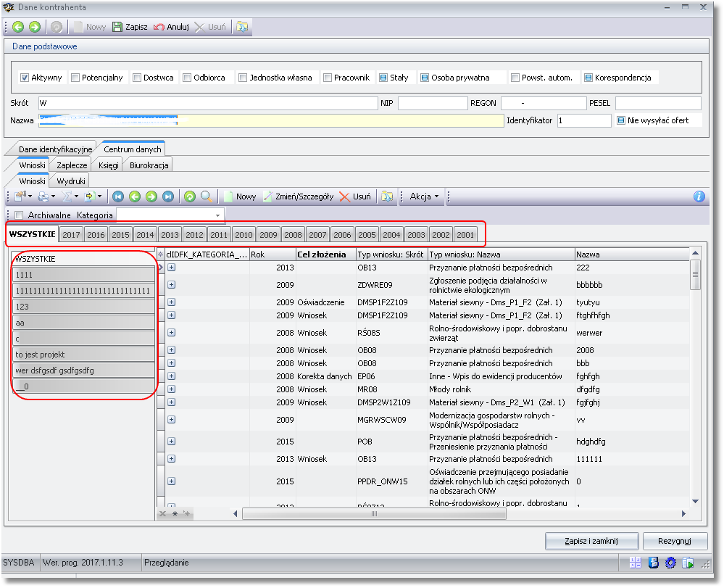
Task: Open the Kategoria dropdown
Action: 218,215
